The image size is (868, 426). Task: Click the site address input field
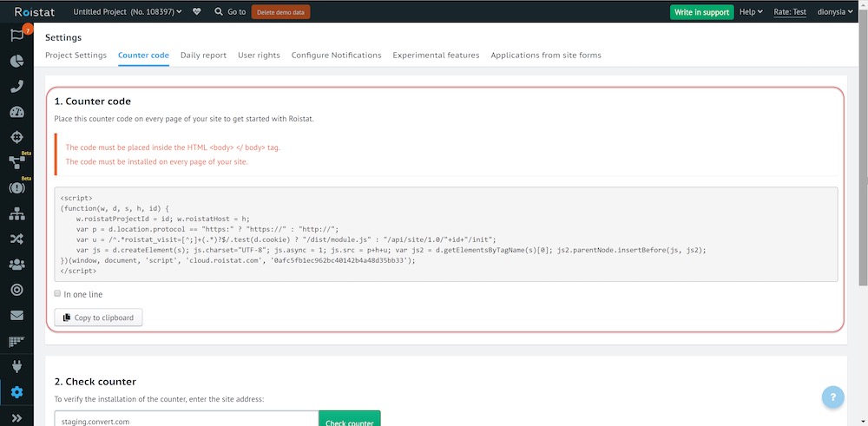pyautogui.click(x=186, y=421)
